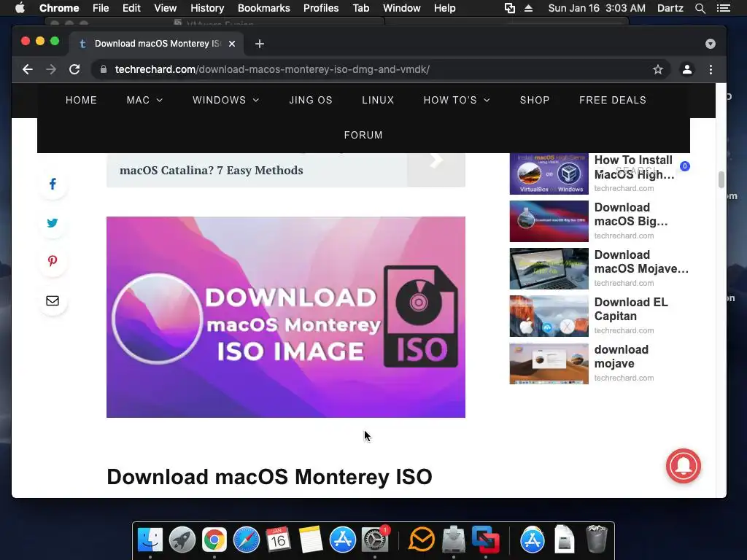
Task: Open the LINUX section
Action: point(378,100)
